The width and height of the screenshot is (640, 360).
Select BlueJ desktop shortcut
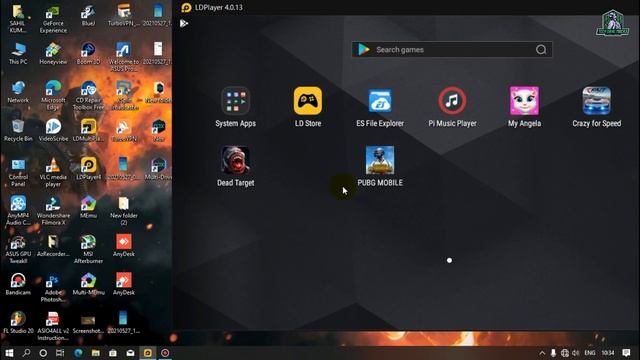tap(88, 16)
